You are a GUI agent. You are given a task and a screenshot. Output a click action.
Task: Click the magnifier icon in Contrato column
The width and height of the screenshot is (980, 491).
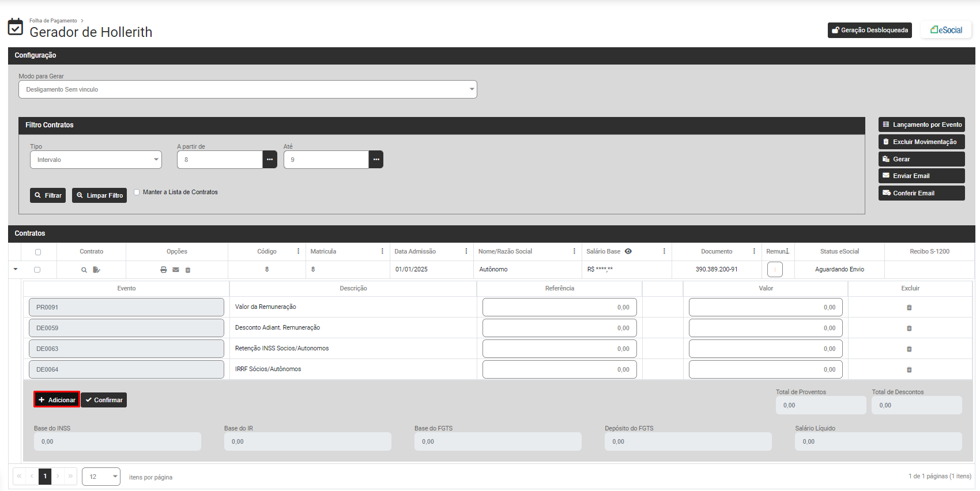(x=84, y=270)
